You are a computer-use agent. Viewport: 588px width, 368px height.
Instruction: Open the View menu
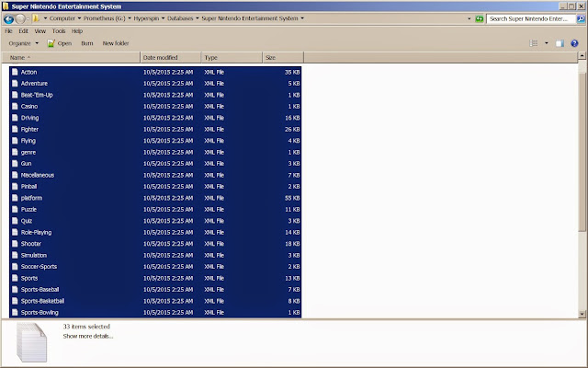tap(40, 31)
